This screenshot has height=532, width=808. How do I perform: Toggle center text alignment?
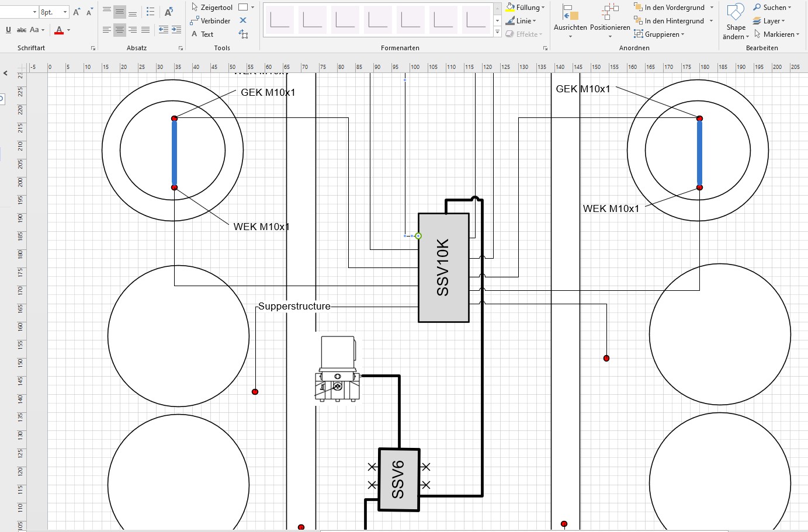point(120,29)
